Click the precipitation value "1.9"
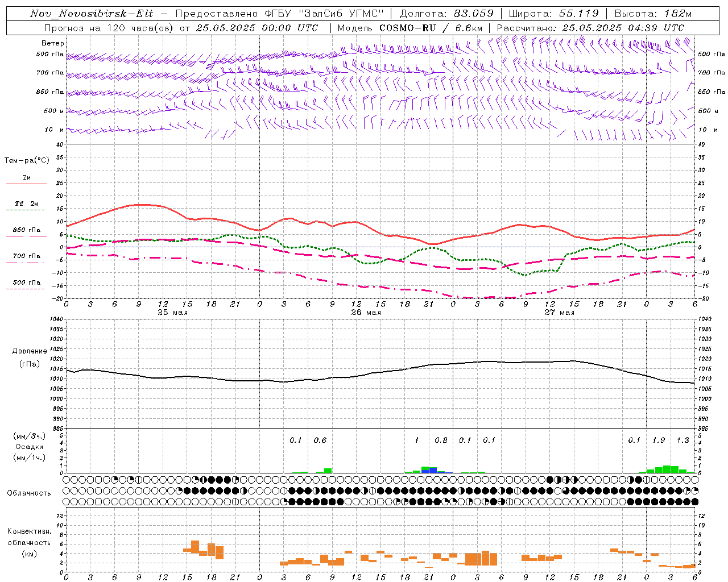This screenshot has width=728, height=582. [x=659, y=440]
